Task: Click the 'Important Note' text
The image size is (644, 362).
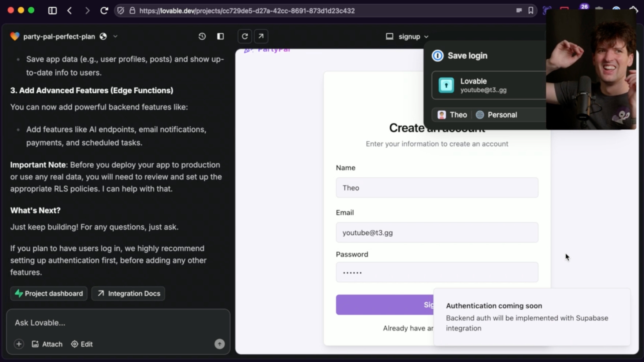Action: pos(38,165)
